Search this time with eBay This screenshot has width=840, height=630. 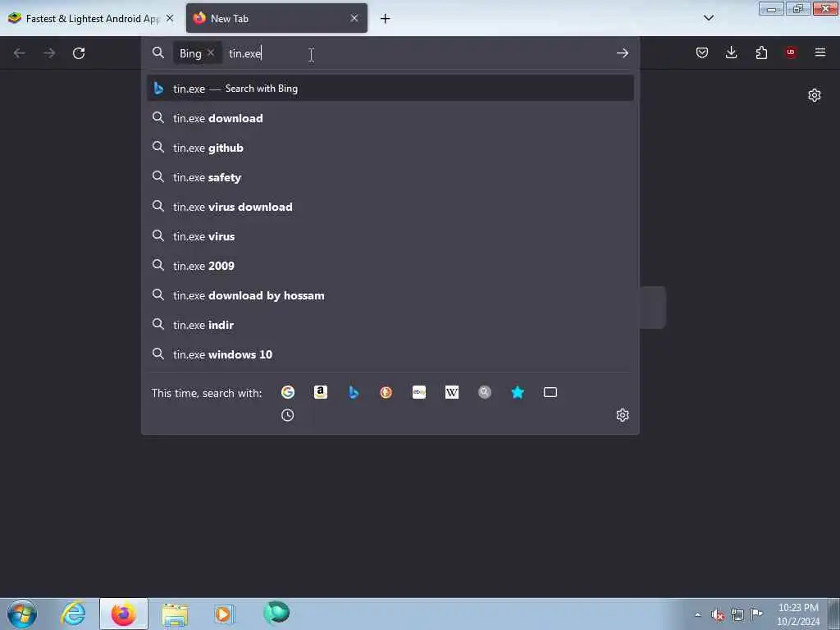coord(419,392)
